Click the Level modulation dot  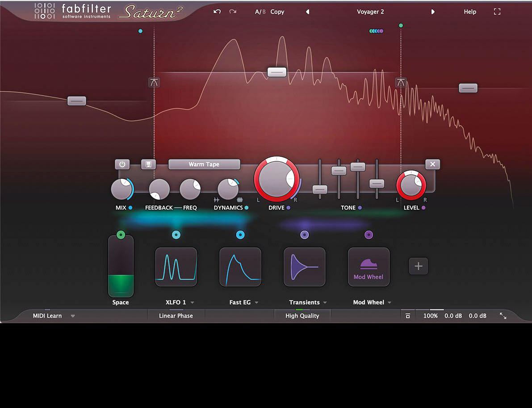tap(423, 208)
